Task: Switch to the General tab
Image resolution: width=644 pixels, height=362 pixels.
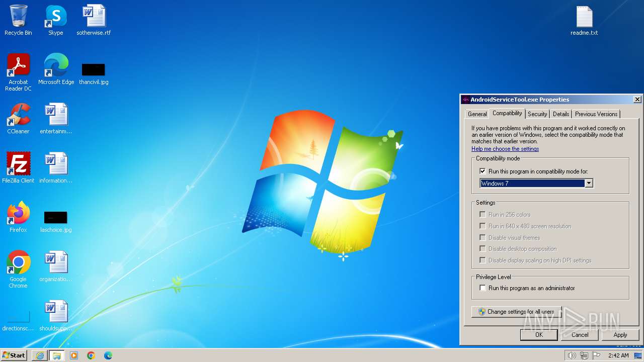Action: coord(477,114)
